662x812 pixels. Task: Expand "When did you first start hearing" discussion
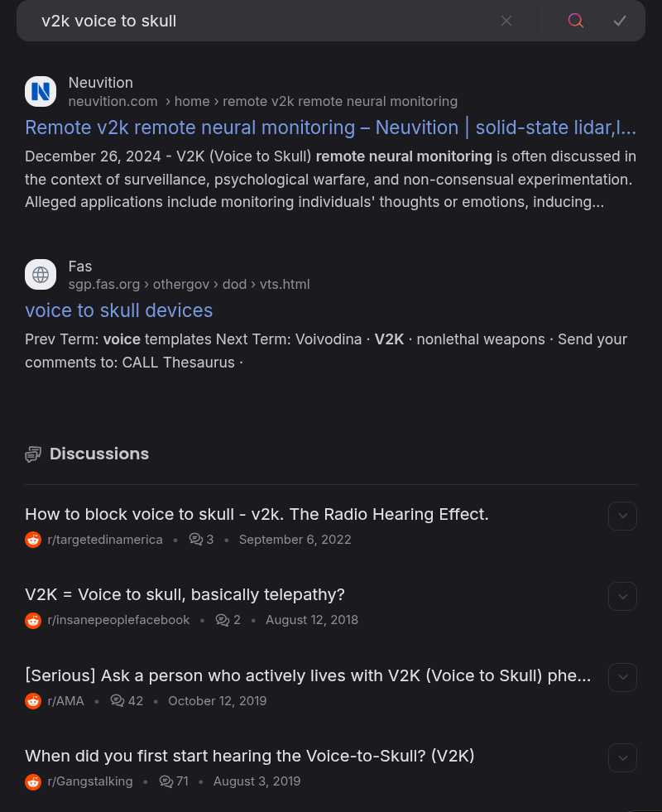pos(622,757)
